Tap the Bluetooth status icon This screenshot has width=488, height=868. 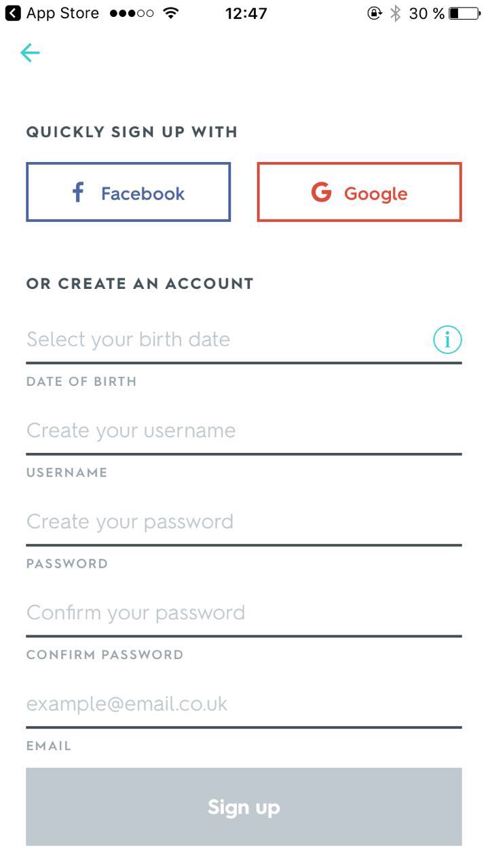[x=396, y=13]
